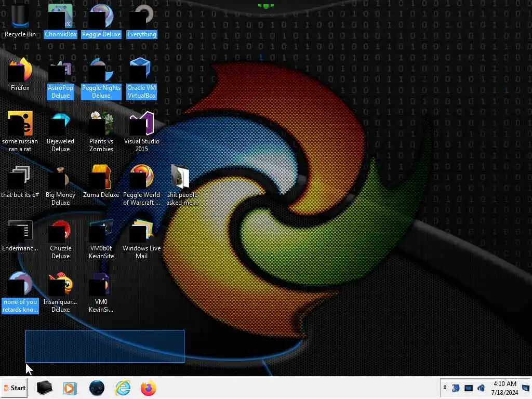532x399 pixels.
Task: Select the Bejeweled Deluxe shortcut
Action: point(60,131)
